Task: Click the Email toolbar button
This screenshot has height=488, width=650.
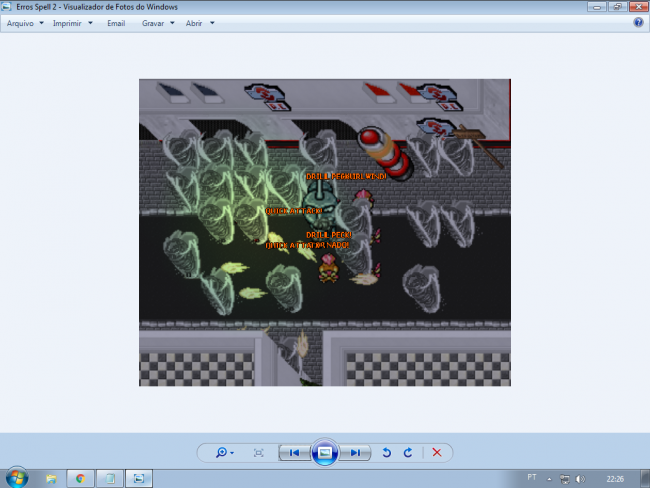Action: click(x=116, y=23)
